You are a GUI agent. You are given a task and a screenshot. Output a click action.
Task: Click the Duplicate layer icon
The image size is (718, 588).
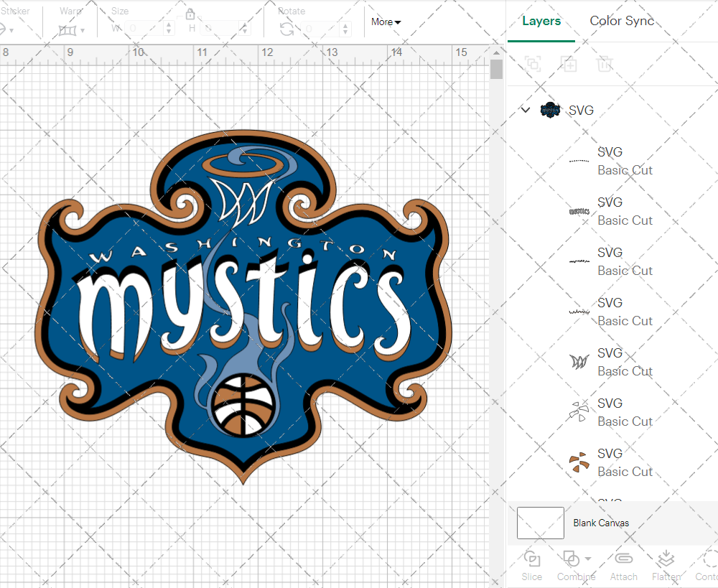(569, 64)
